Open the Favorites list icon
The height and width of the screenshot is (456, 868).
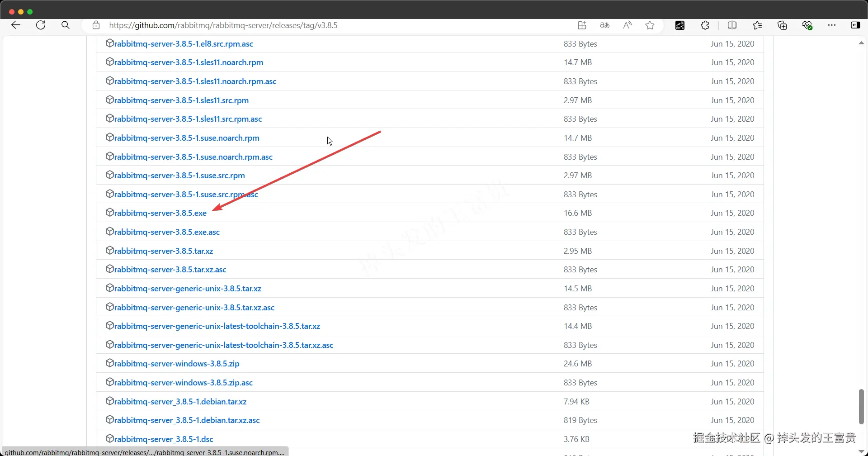(757, 25)
